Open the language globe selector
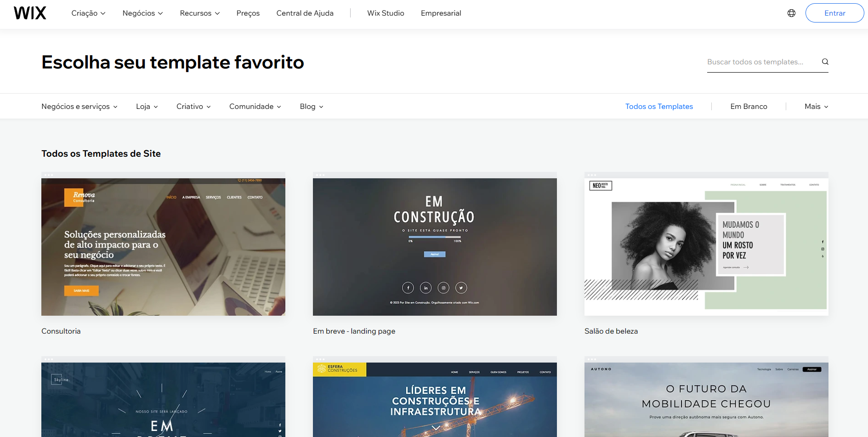The width and height of the screenshot is (868, 437). 791,13
